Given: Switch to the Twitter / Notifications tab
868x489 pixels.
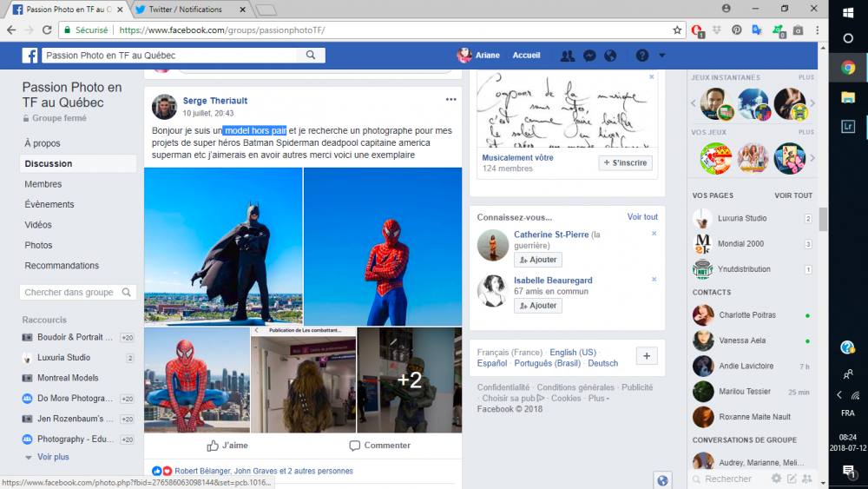Looking at the screenshot, I should pos(185,10).
